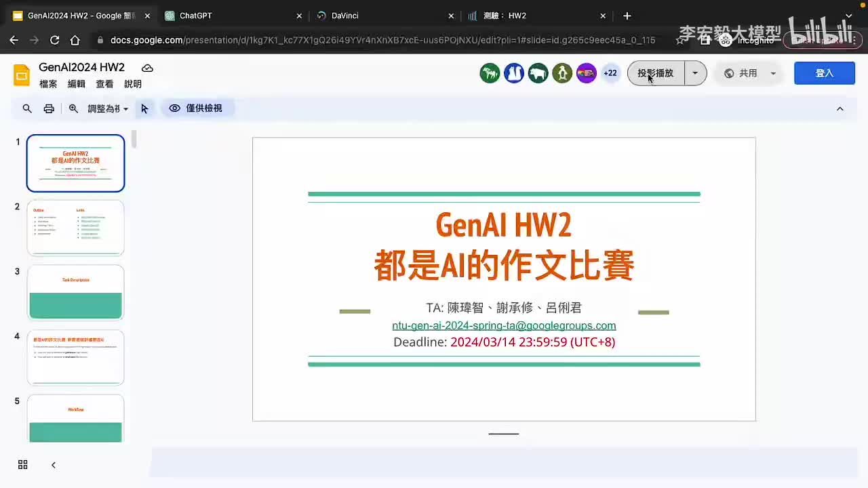
Task: Open the TA googlegroups email link
Action: (x=504, y=325)
